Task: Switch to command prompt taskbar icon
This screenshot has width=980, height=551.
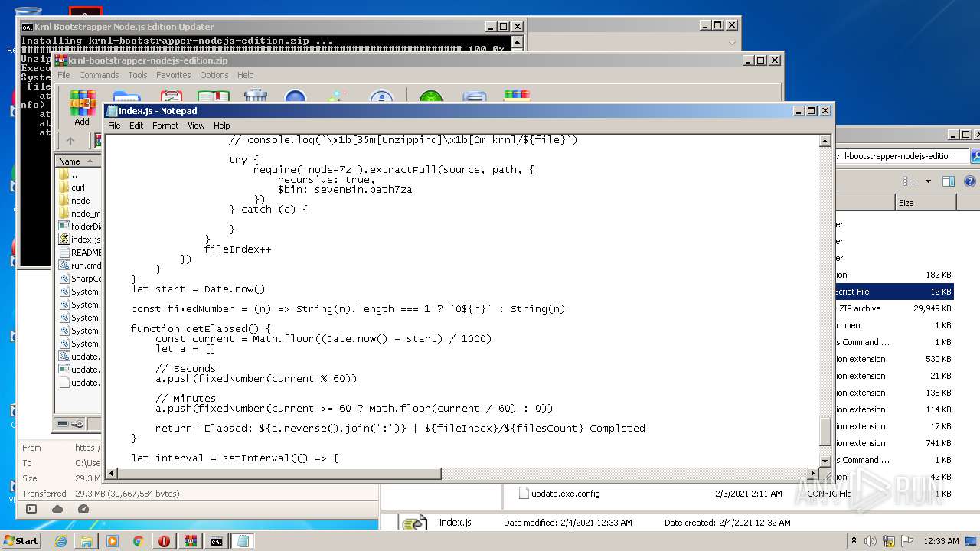Action: (x=217, y=541)
